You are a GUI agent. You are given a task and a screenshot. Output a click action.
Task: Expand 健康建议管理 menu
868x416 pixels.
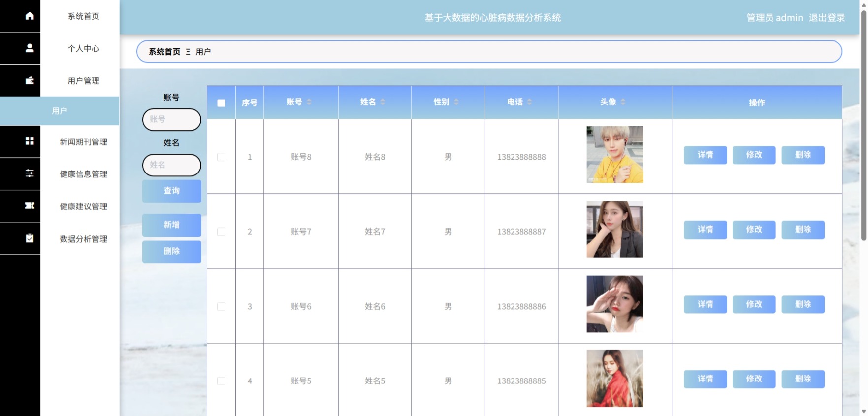pos(83,207)
